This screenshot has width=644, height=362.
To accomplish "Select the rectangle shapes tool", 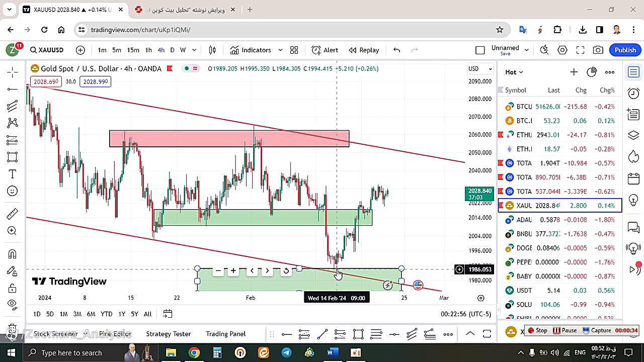I will pyautogui.click(x=12, y=157).
